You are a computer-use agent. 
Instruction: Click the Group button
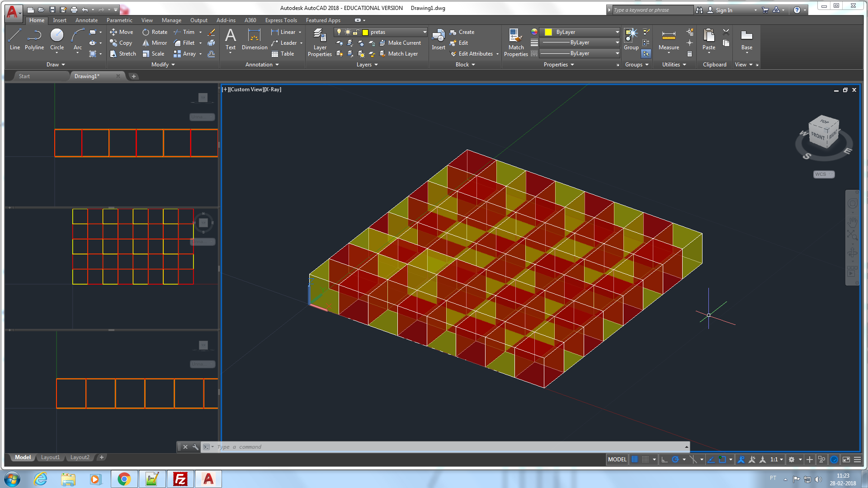coord(630,39)
